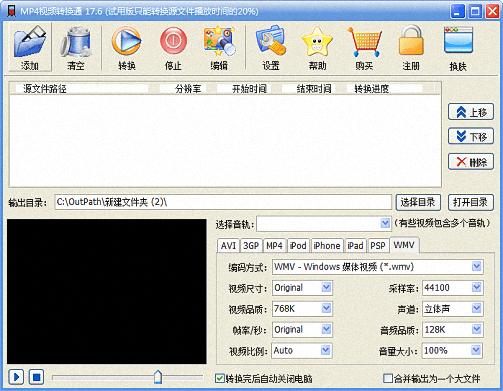Click the application icon in the title bar
The width and height of the screenshot is (503, 391).
click(x=11, y=11)
